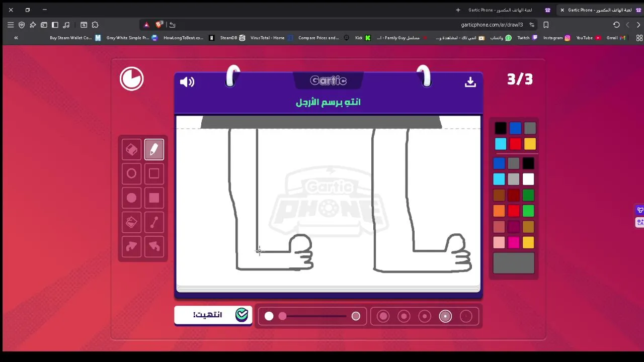This screenshot has height=362, width=644.
Task: Open the Buy Steam Wallet bookmark
Action: tap(75, 38)
